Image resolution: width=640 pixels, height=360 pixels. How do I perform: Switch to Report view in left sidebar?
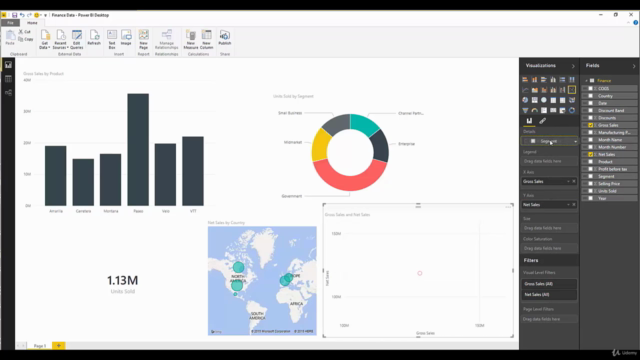(8, 65)
